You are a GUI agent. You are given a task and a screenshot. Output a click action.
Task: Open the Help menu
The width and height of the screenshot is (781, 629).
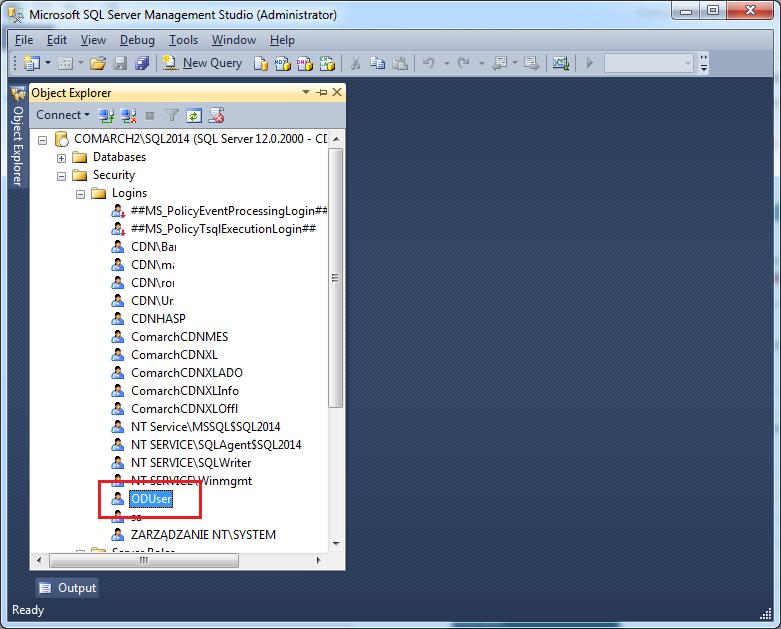click(x=282, y=40)
